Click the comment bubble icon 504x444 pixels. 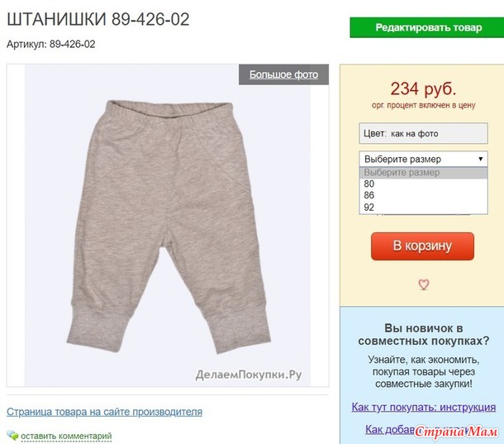click(12, 435)
